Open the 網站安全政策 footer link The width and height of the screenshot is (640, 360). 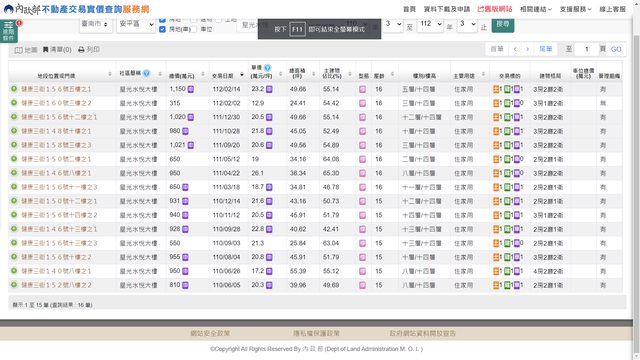tap(210, 333)
